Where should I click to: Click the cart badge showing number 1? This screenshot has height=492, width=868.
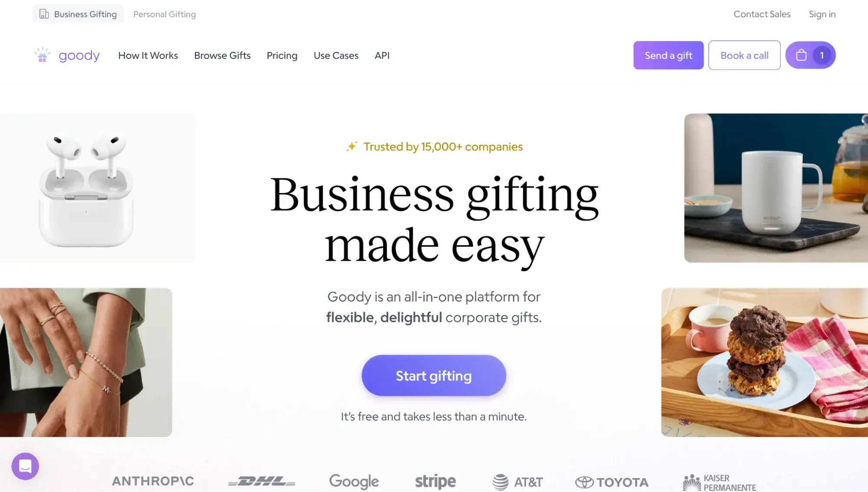tap(822, 55)
